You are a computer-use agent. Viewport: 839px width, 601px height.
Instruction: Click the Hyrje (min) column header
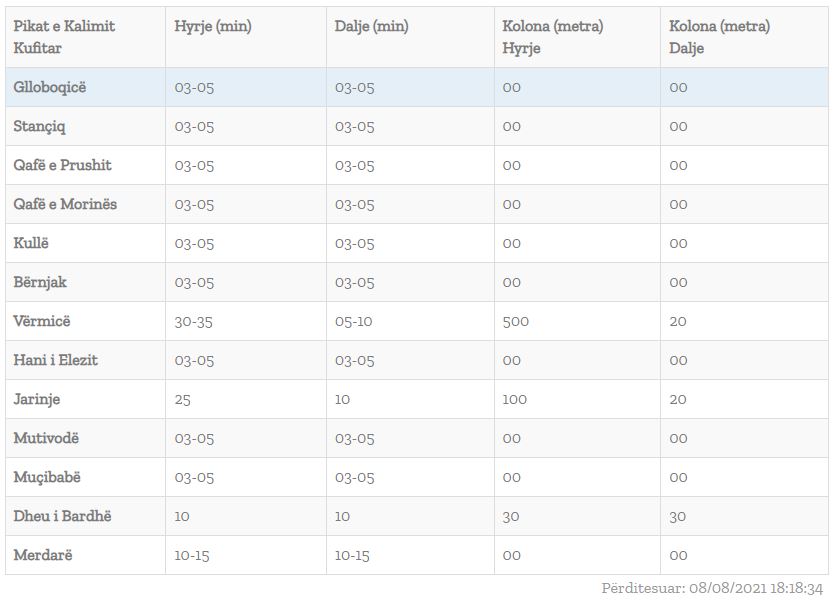click(212, 26)
